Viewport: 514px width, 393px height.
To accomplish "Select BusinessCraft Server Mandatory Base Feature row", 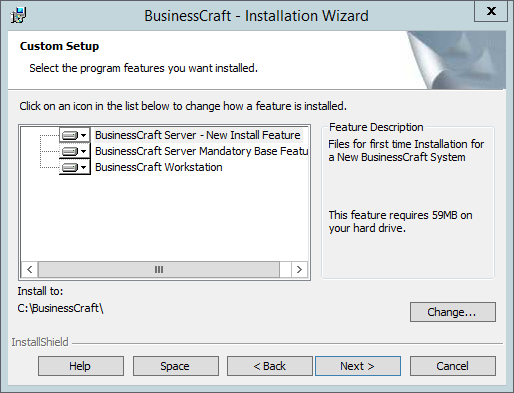I will [201, 151].
